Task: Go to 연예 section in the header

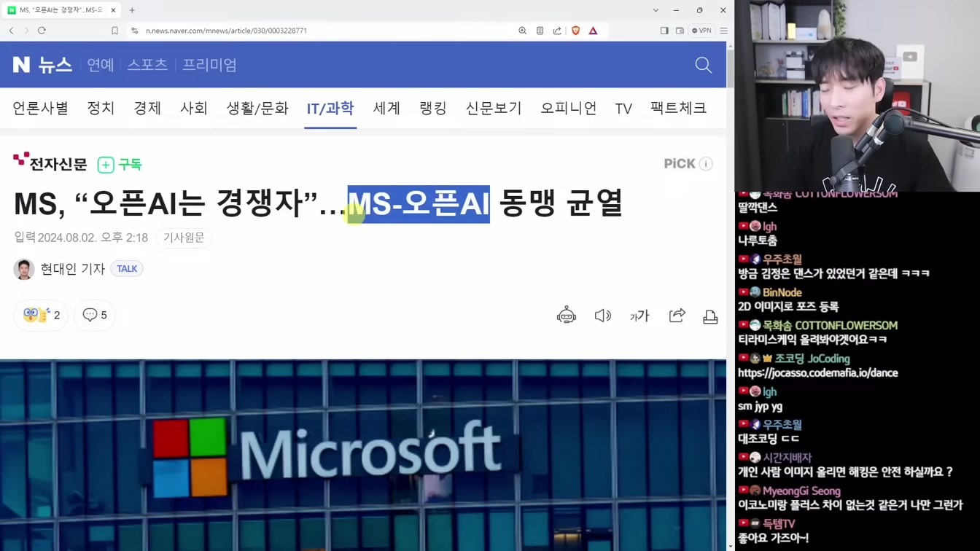Action: (101, 65)
